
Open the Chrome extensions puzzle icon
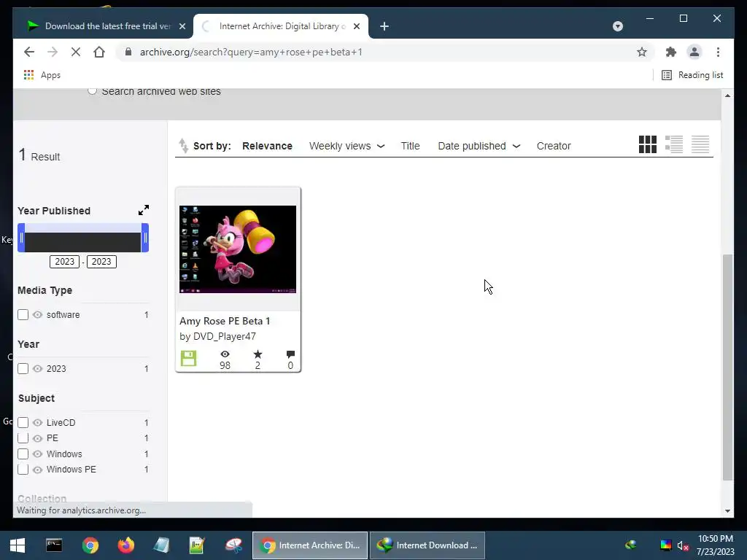tap(671, 52)
